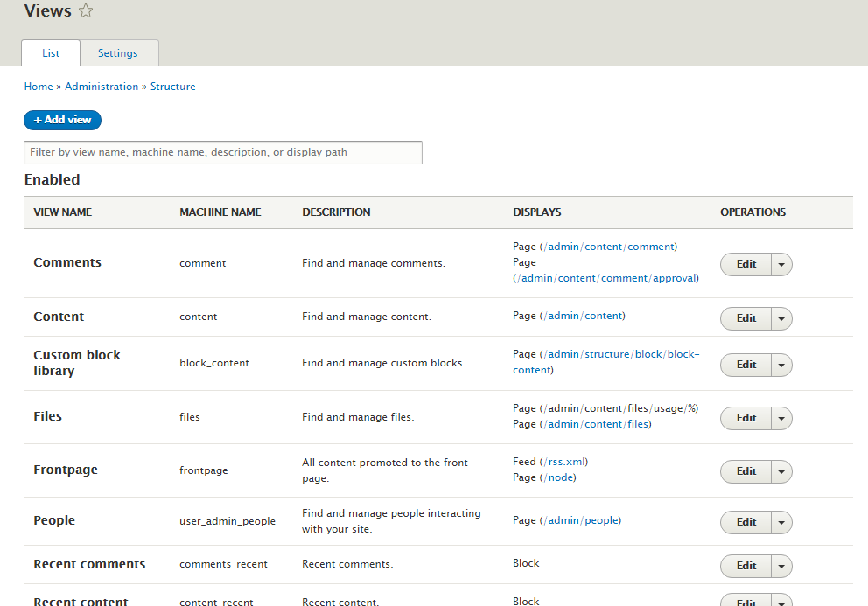Open operations dropdown for Files view
This screenshot has height=606, width=868.
click(781, 418)
